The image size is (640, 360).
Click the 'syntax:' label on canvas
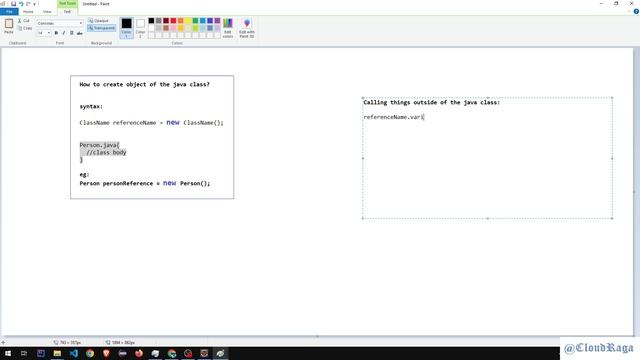pos(91,107)
